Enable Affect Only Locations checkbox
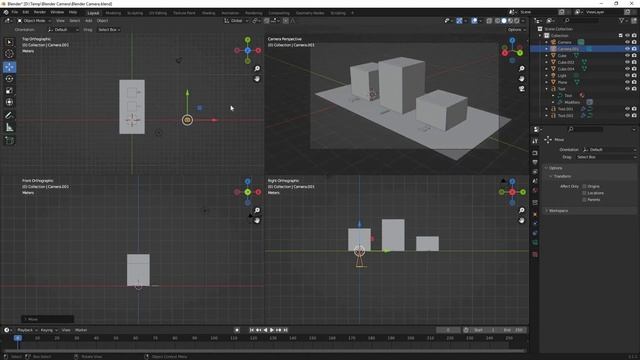The width and height of the screenshot is (640, 360). point(584,193)
